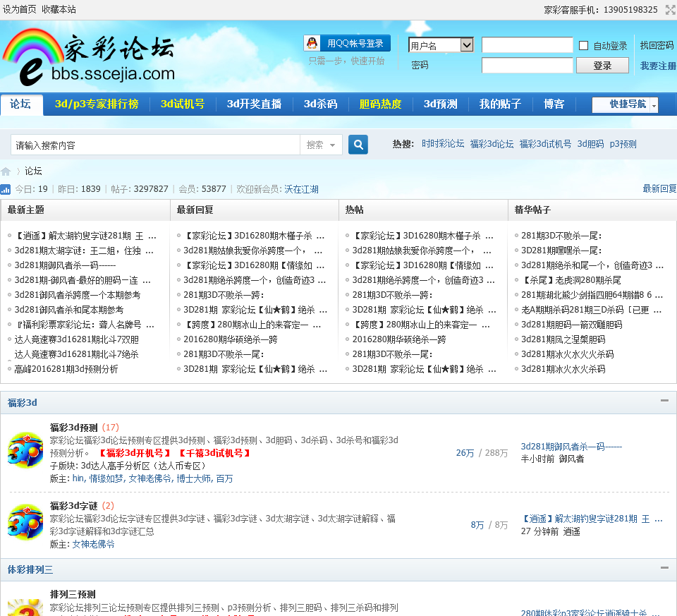
Task: Click the 请输入搜索内容 search field
Action: tap(155, 145)
